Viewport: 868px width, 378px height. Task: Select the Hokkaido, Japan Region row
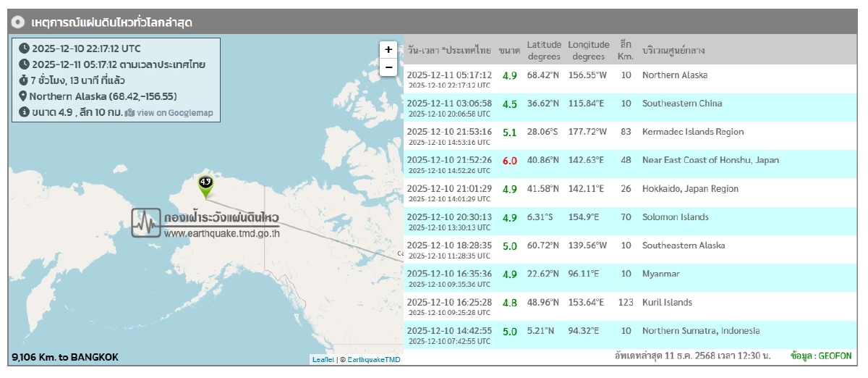690,189
